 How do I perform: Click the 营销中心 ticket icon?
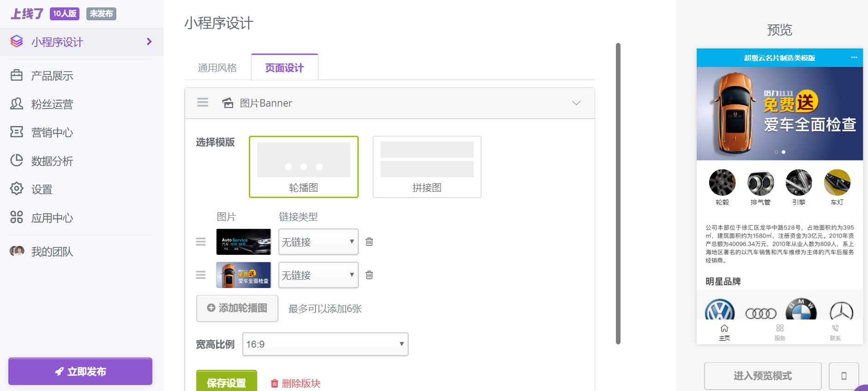[17, 132]
